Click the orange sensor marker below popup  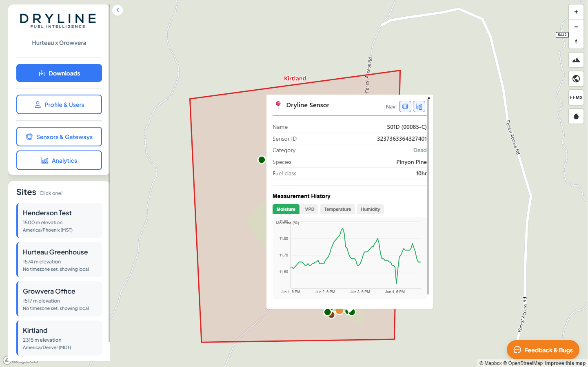pos(339,311)
